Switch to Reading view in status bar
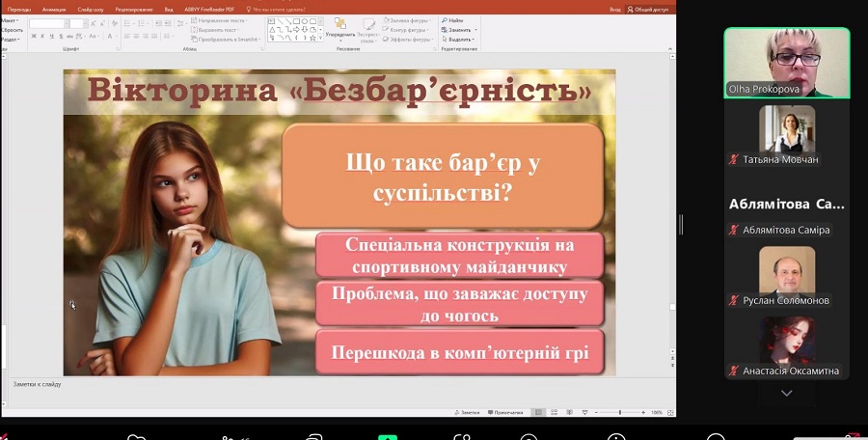The image size is (868, 440). (x=568, y=412)
